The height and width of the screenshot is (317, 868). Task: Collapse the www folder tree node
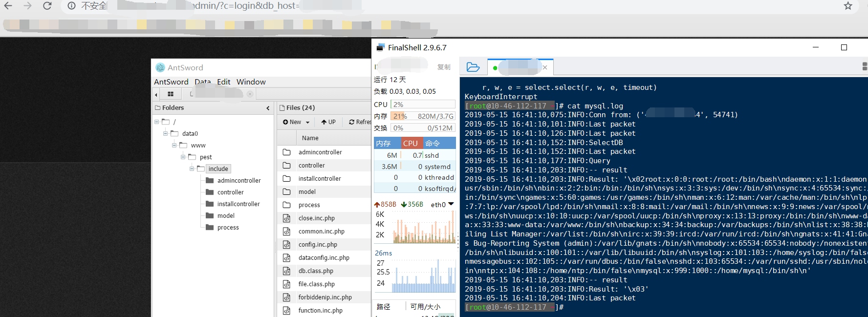pos(174,145)
